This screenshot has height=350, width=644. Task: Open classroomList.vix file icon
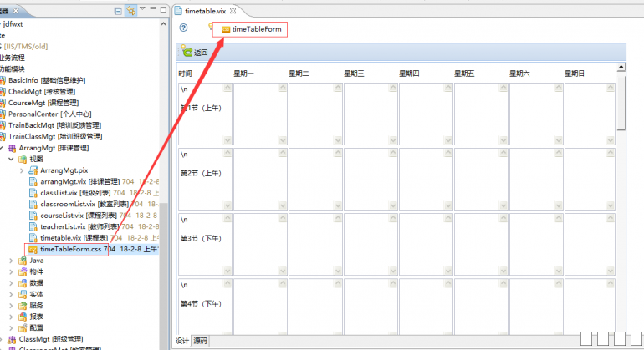point(33,204)
